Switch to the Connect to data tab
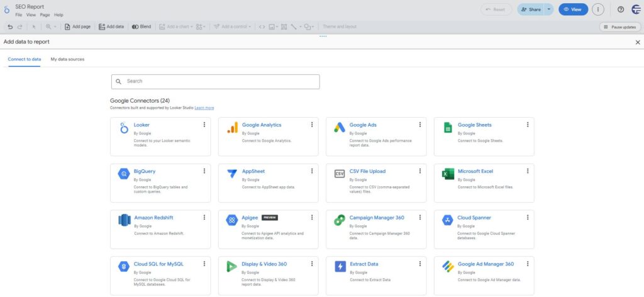This screenshot has width=644, height=297. (x=25, y=59)
